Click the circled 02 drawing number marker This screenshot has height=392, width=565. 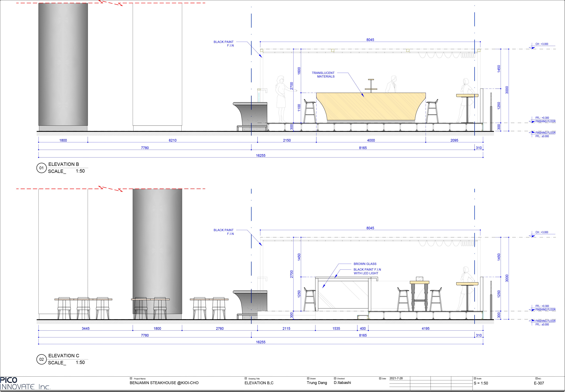41,359
